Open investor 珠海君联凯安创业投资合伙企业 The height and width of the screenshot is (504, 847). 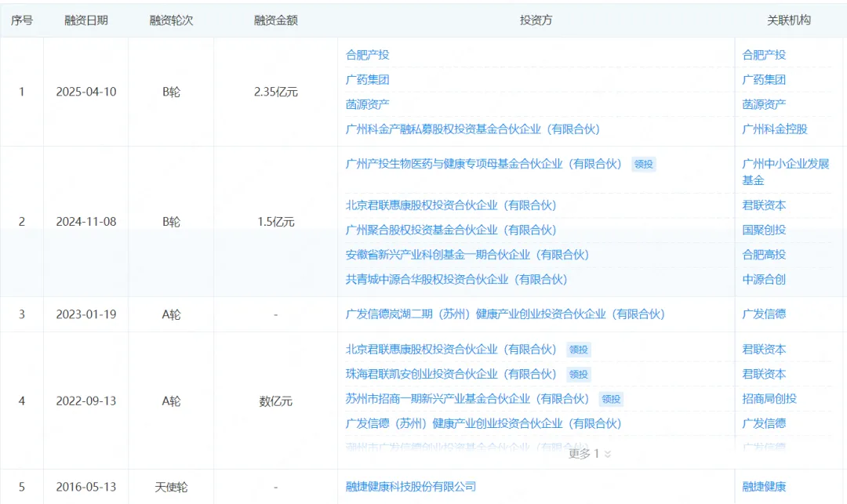(451, 375)
